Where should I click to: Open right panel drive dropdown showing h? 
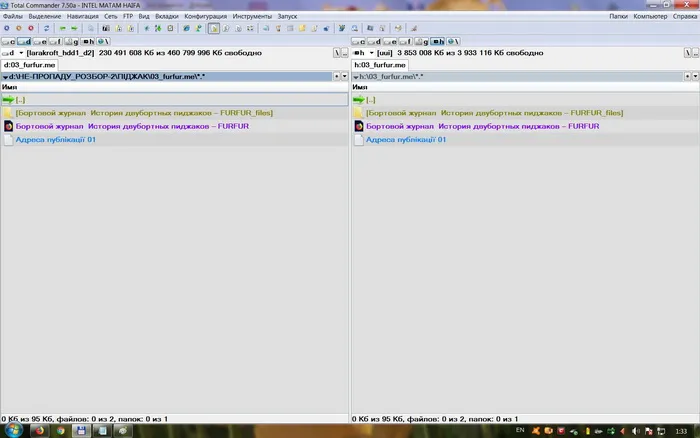click(x=363, y=53)
